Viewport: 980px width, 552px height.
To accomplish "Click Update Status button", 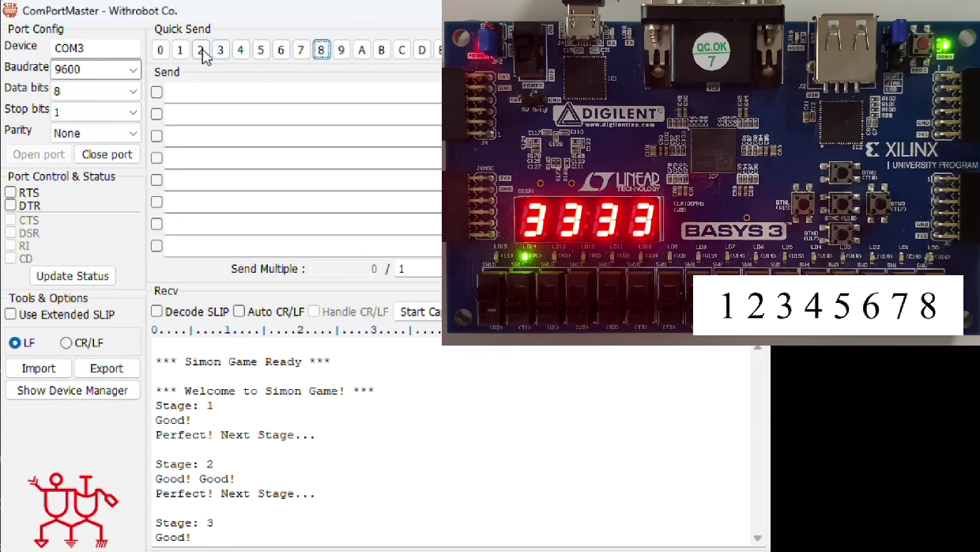I will pyautogui.click(x=73, y=276).
